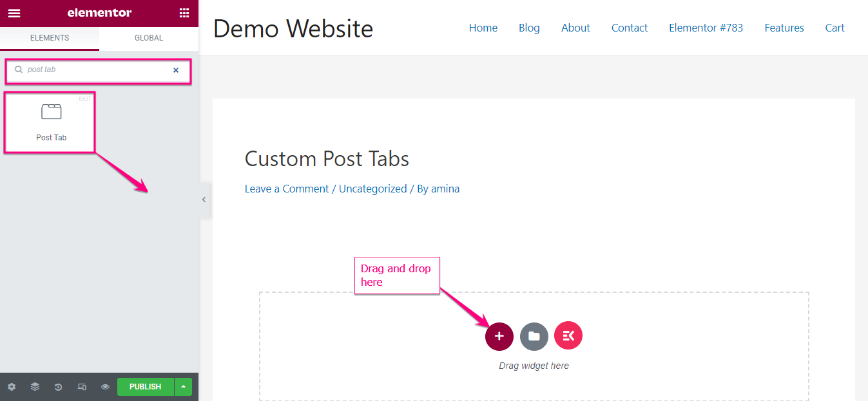Visit the Uncategorized category link

372,188
